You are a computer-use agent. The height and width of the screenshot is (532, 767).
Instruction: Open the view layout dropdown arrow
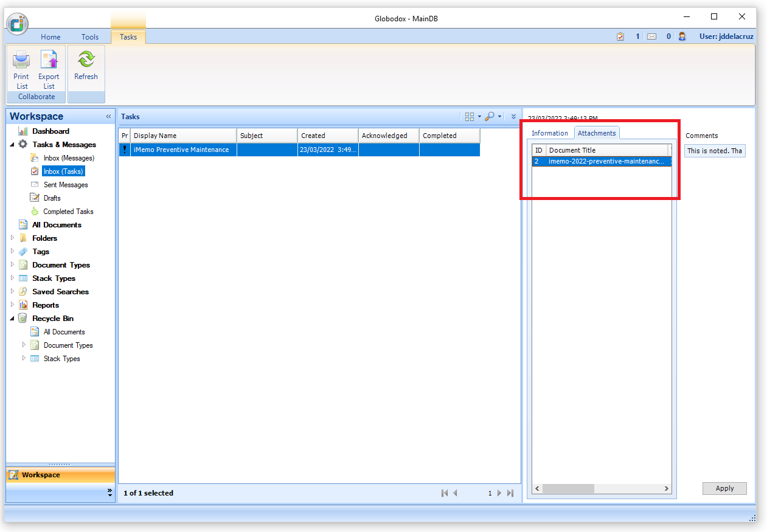point(479,117)
